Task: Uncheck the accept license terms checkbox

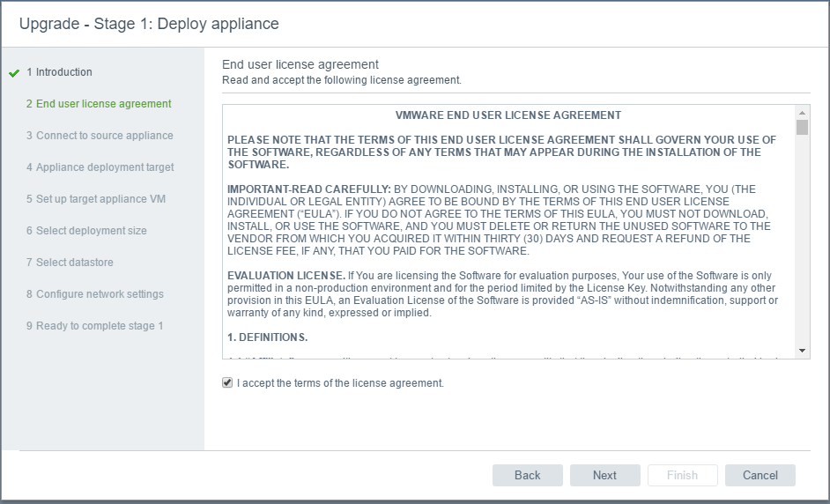Action: tap(228, 383)
